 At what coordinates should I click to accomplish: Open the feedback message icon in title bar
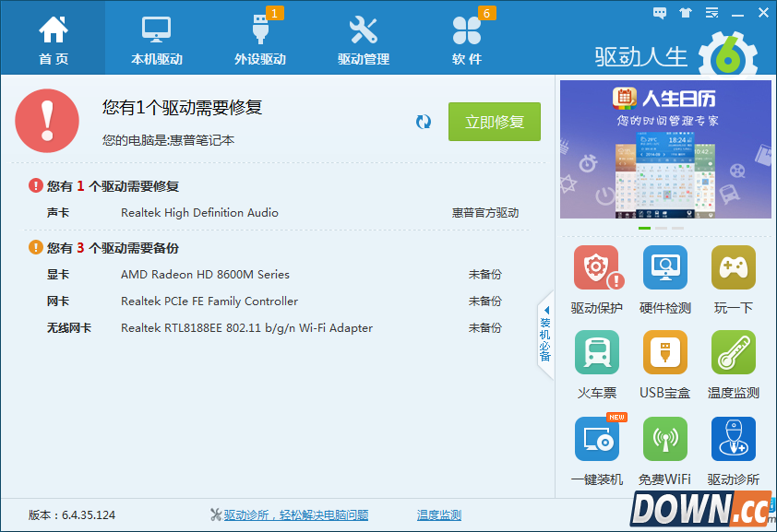click(660, 13)
